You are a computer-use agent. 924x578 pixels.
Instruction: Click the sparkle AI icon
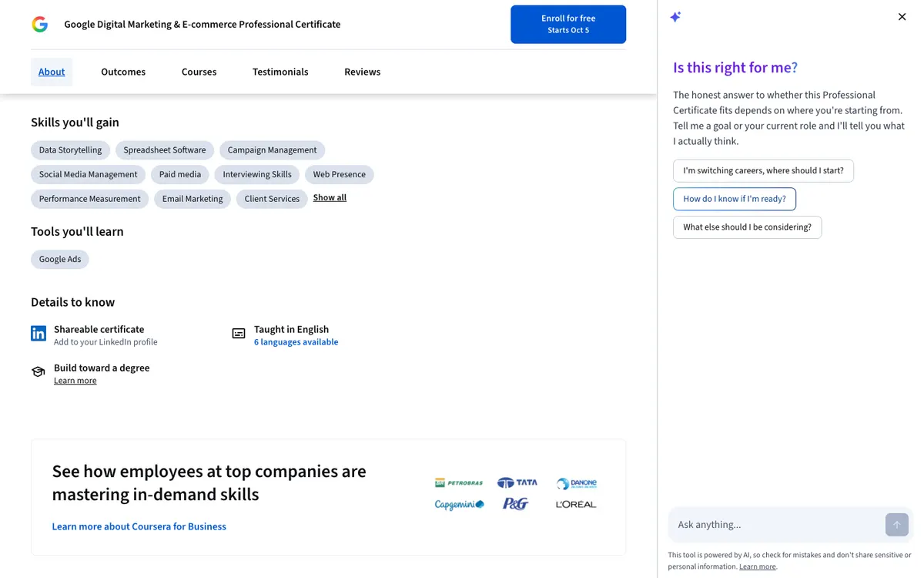[x=675, y=17]
